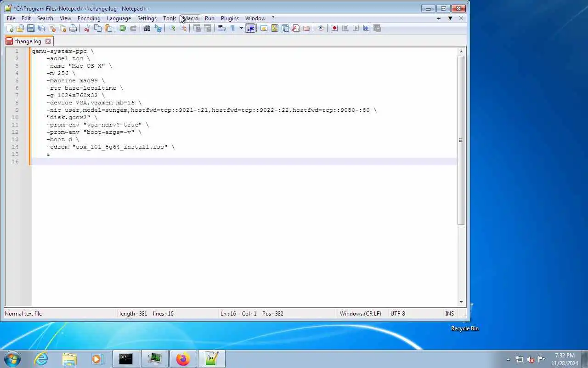Screen dimensions: 588x368
Task: Open Folder as Workspace icon
Action: pyautogui.click(x=306, y=28)
